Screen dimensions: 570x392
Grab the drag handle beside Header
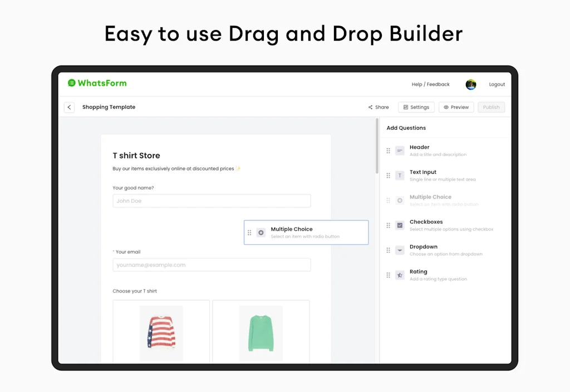(x=389, y=150)
